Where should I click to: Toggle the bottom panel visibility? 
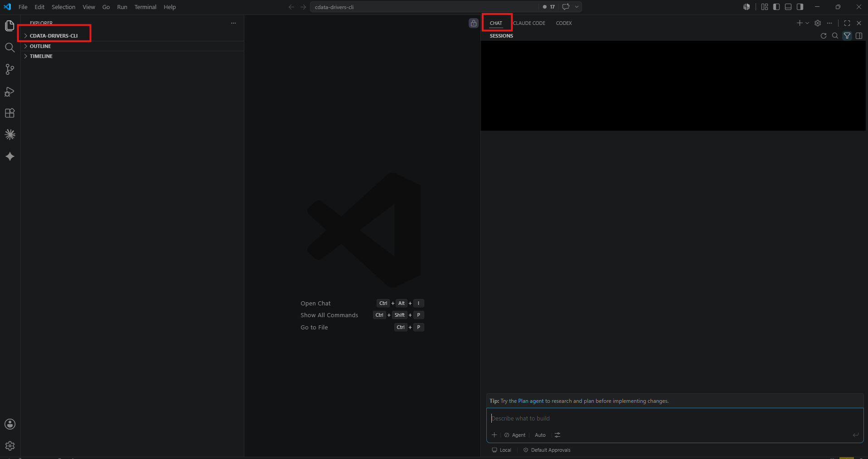(788, 7)
